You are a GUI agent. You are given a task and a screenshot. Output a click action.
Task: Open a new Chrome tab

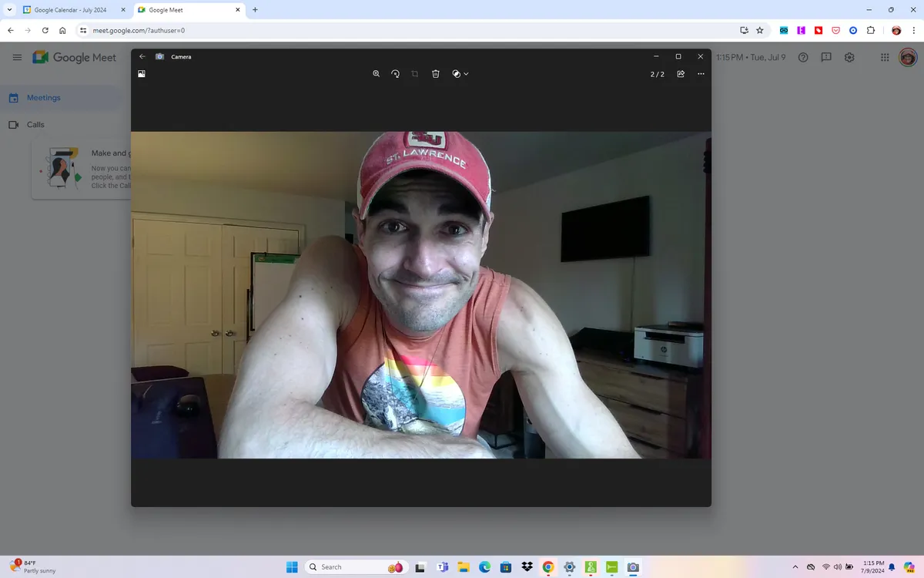coord(255,10)
